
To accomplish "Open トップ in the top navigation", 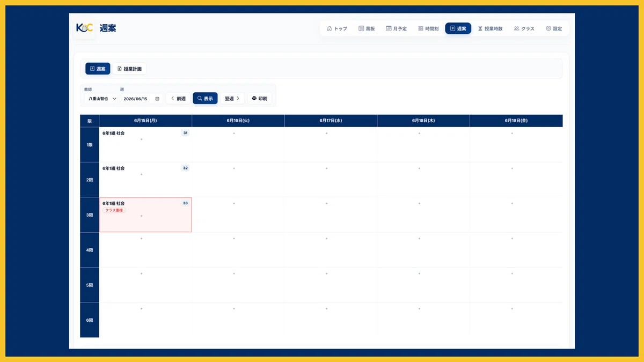I will (x=337, y=28).
